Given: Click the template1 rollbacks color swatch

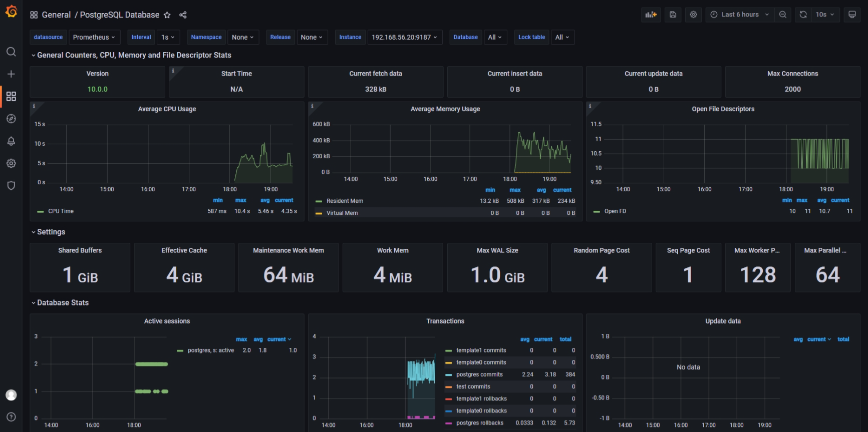Looking at the screenshot, I should pos(449,399).
